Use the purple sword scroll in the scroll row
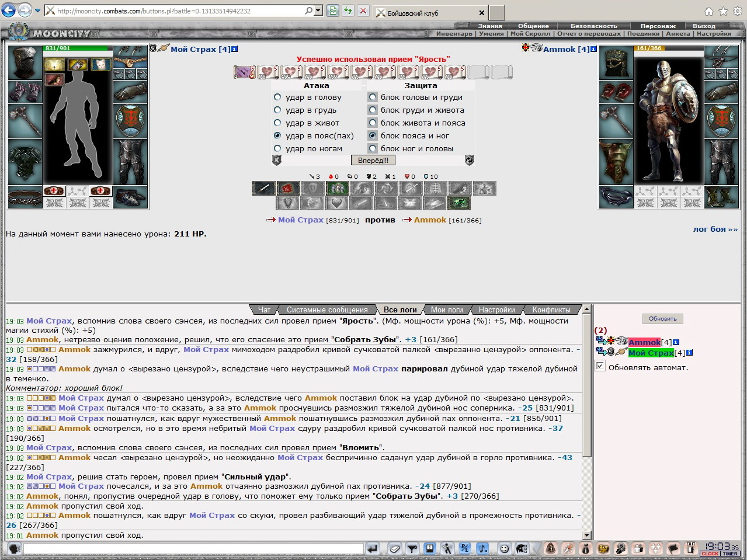 244,72
